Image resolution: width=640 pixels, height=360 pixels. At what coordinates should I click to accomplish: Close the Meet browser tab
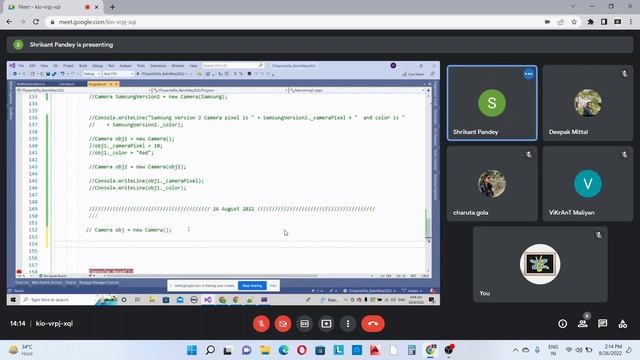97,7
